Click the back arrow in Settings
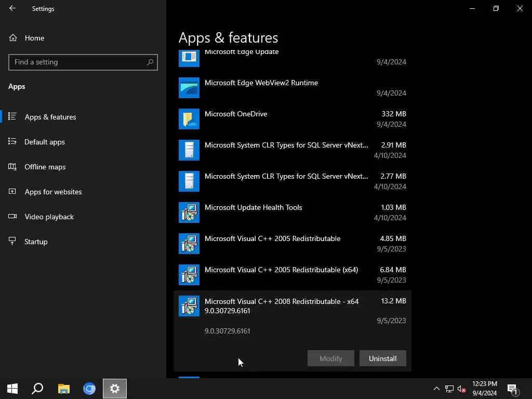The image size is (532, 399). [12, 8]
